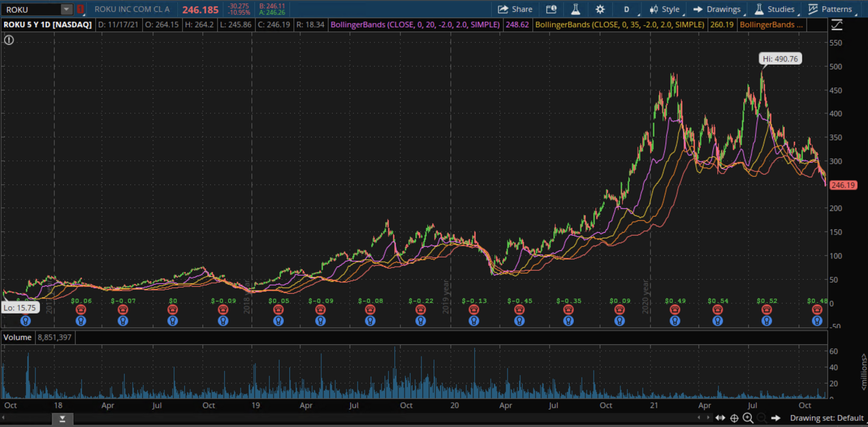This screenshot has width=868, height=427.
Task: Click the ROKU INC COM CL A description
Action: (x=132, y=9)
